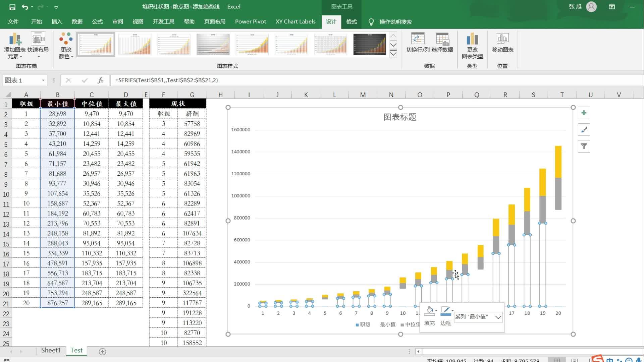Click the Save icon in Quick Access Toolbar

(x=13, y=6)
